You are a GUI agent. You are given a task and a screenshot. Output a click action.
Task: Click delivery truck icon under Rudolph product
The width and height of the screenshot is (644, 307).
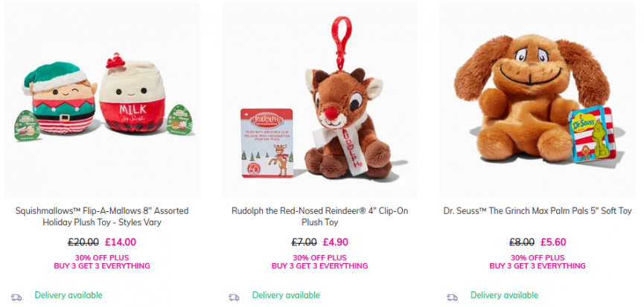coord(234,297)
